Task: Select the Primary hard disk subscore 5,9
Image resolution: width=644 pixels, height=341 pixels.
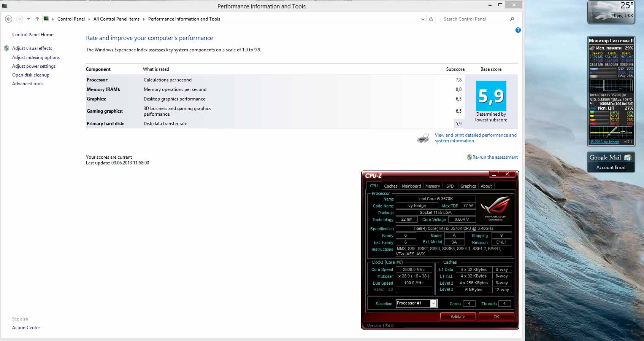Action: (458, 124)
